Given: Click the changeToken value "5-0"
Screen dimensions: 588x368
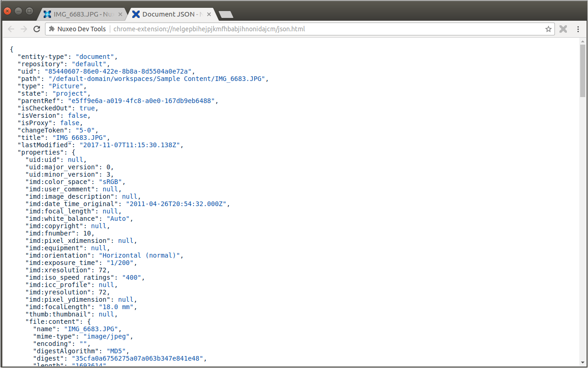Looking at the screenshot, I should pyautogui.click(x=85, y=130).
